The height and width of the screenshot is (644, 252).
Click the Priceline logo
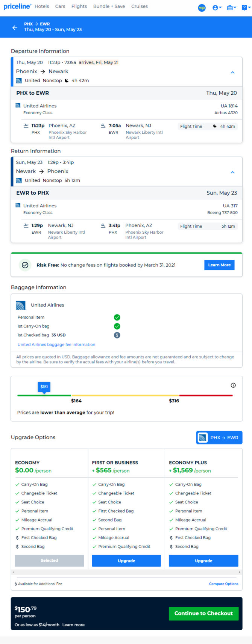17,6
